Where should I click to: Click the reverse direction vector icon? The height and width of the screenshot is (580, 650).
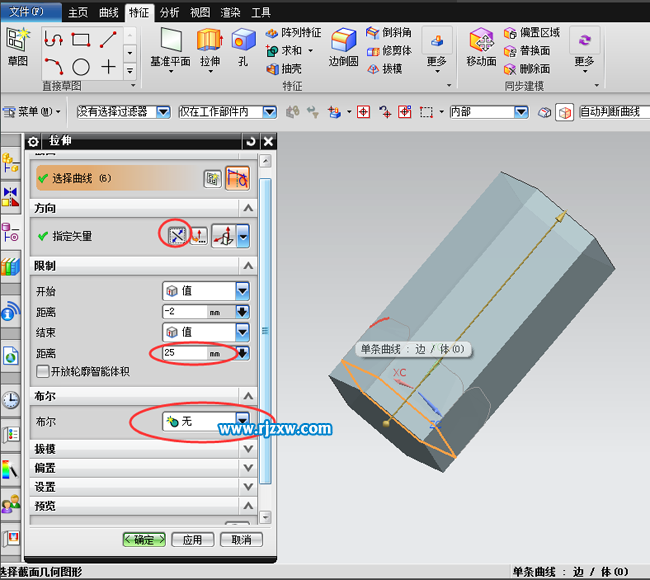point(177,236)
